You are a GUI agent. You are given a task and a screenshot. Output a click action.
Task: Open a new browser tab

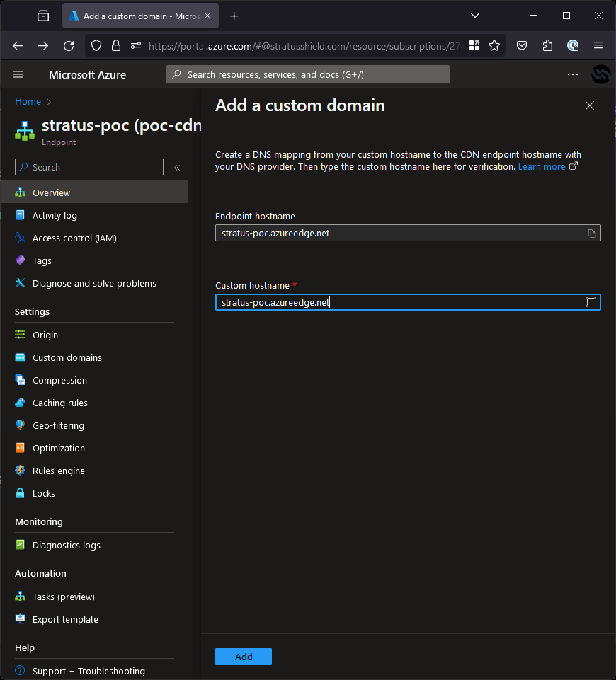coord(234,16)
